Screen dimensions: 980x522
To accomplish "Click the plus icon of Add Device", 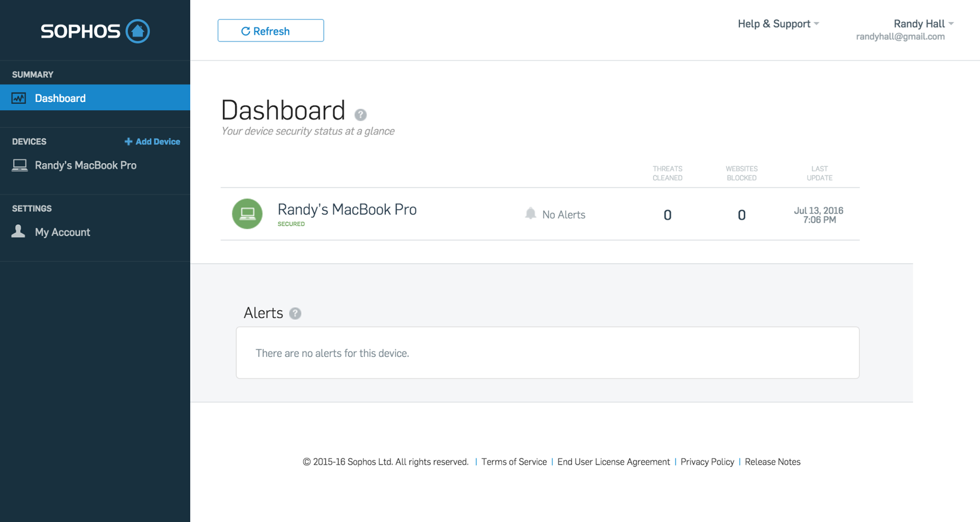I will point(128,141).
